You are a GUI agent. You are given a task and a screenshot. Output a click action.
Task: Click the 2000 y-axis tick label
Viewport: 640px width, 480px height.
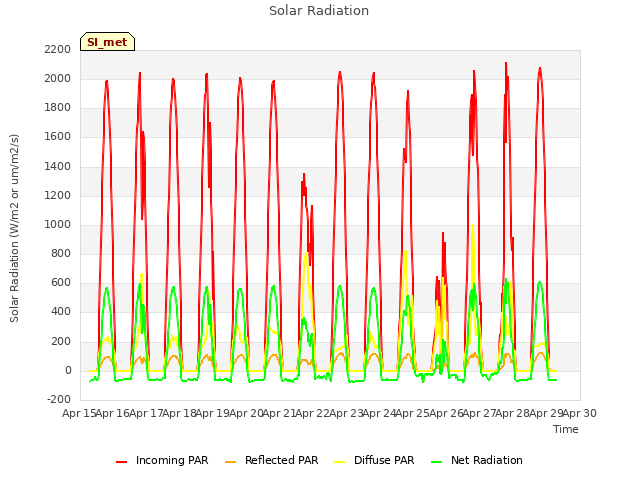pos(58,78)
